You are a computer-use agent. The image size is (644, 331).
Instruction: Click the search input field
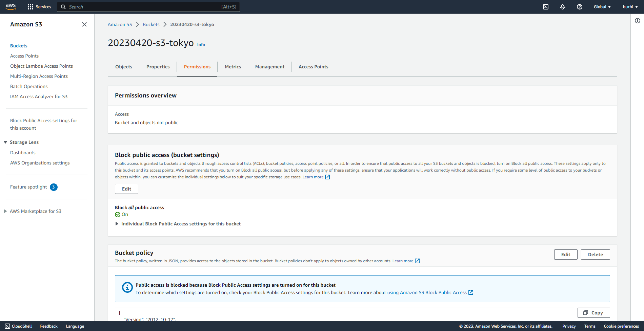point(148,6)
